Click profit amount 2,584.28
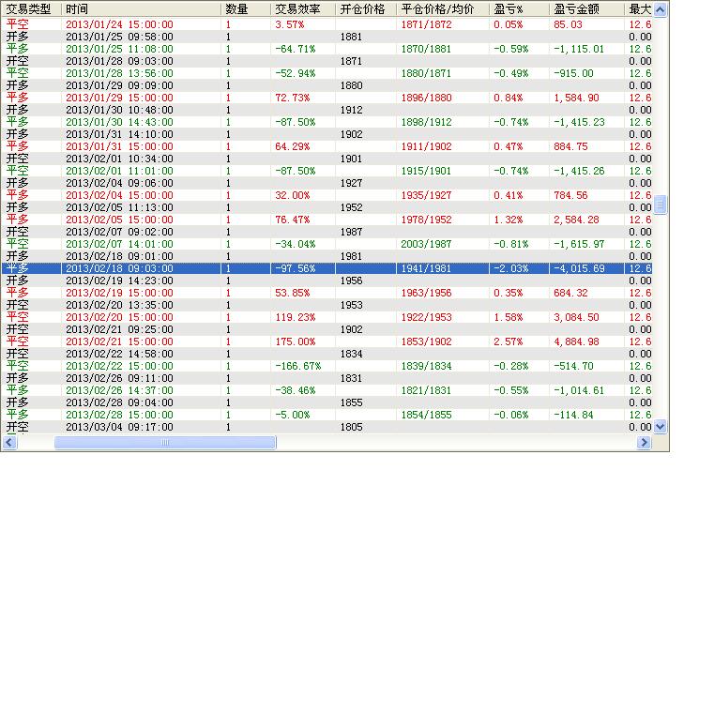714x728 pixels. 576,220
